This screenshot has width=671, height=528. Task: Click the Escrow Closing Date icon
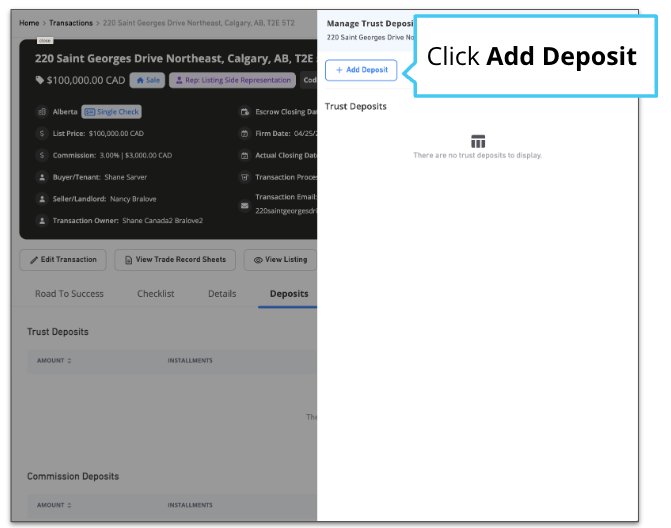pyautogui.click(x=245, y=112)
